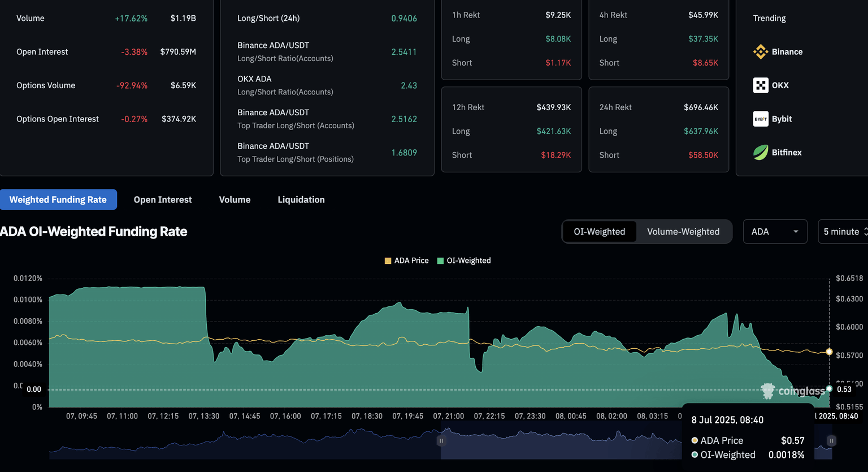Click the ADA Price yellow color swatch
This screenshot has height=472, width=868.
(388, 261)
